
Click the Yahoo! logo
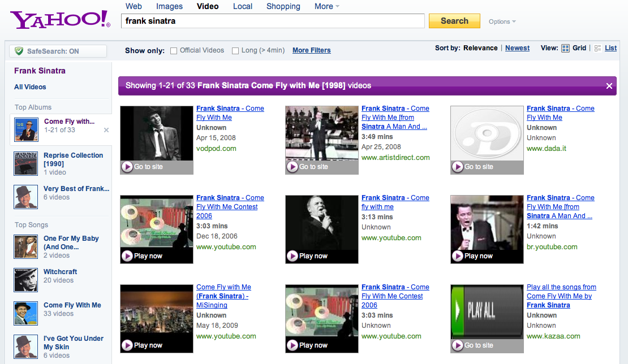[x=60, y=19]
